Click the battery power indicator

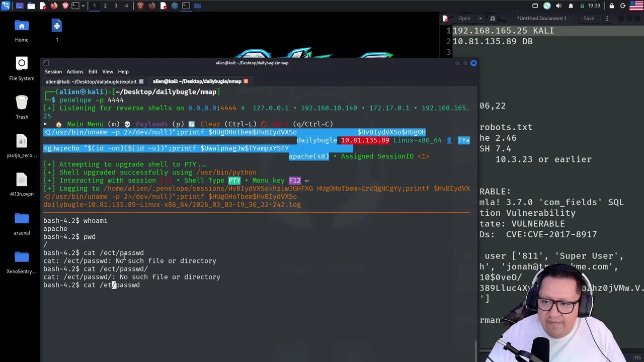point(582,6)
